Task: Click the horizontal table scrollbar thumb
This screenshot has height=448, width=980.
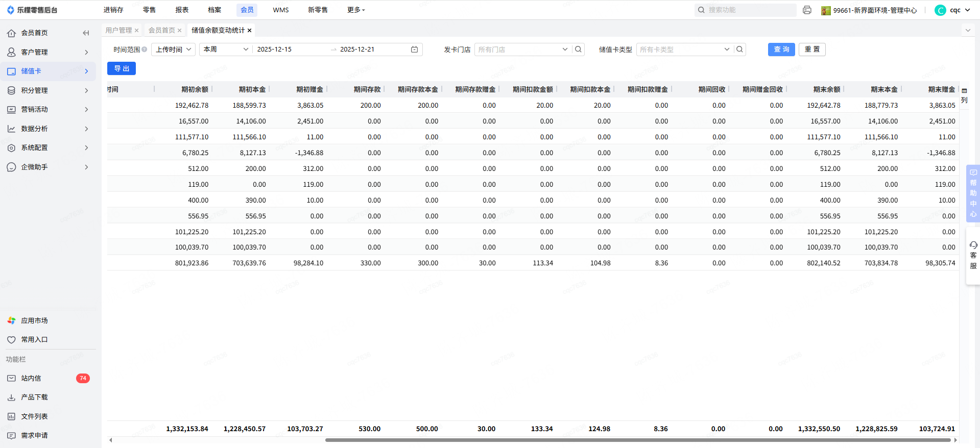Action: click(x=638, y=440)
